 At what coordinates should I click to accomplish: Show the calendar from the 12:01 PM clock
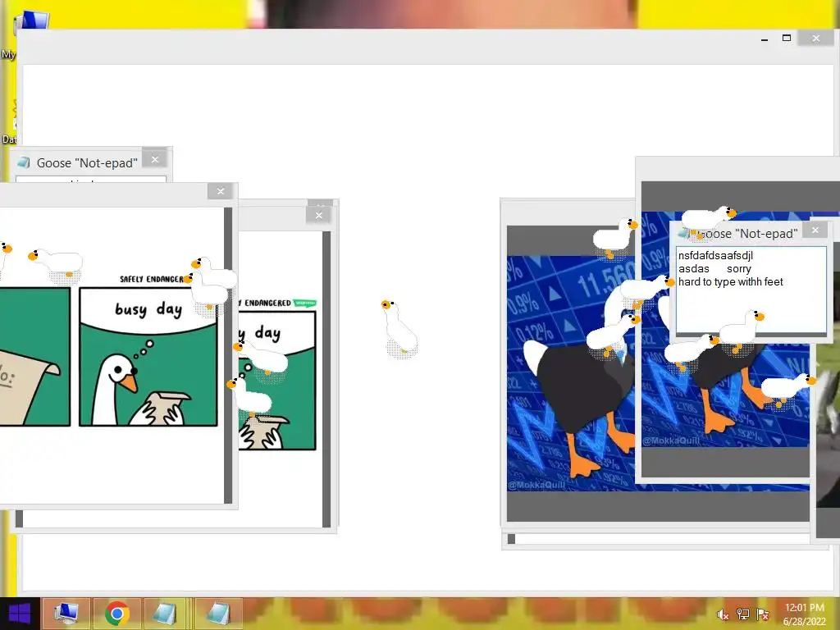[804, 614]
